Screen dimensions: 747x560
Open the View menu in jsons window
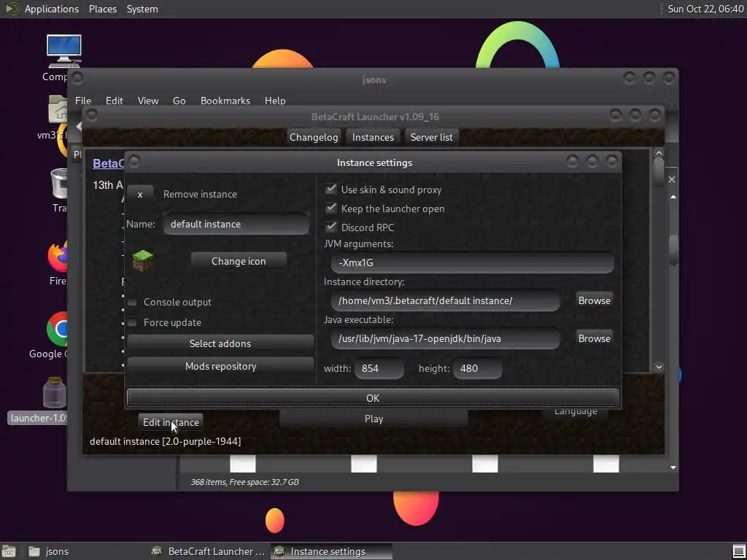147,101
